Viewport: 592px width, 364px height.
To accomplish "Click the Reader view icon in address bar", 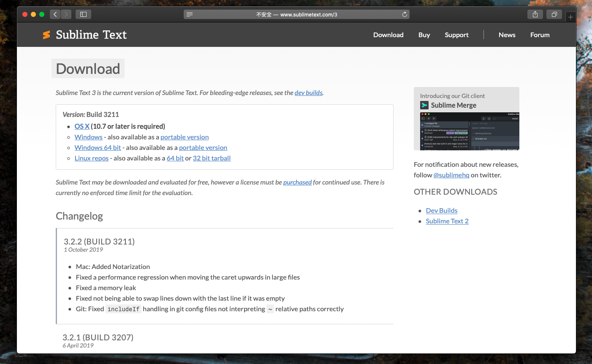I will pos(190,14).
